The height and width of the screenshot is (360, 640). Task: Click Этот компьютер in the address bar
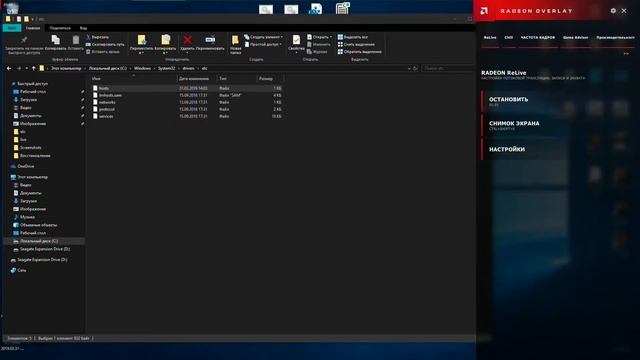66,69
